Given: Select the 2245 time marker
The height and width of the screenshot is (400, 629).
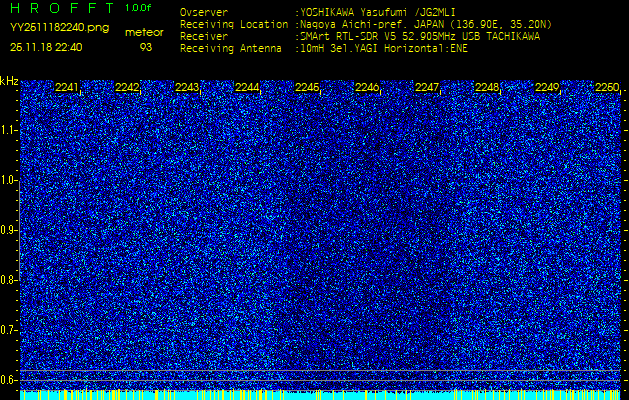Looking at the screenshot, I should pyautogui.click(x=307, y=87).
